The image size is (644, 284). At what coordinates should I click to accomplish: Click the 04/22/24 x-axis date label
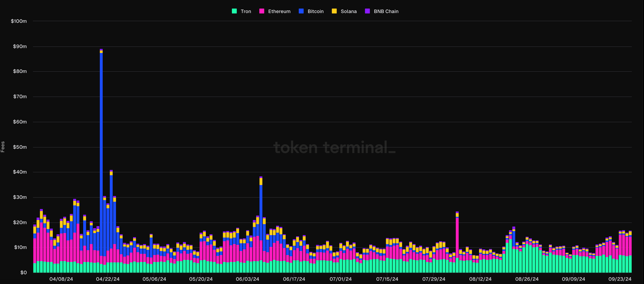pos(108,279)
